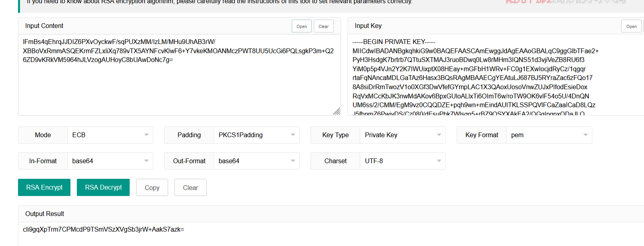This screenshot has height=246, width=644.
Task: Open the Key Type dropdown
Action: (403, 135)
